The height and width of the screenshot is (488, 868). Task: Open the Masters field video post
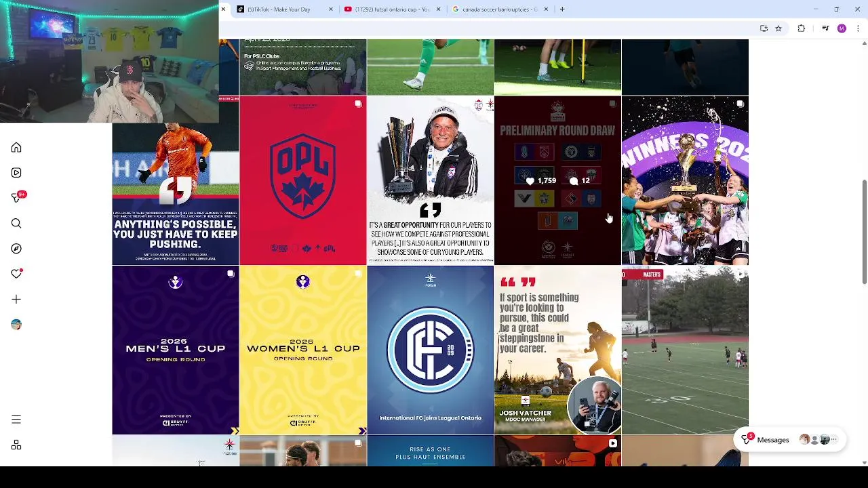click(685, 350)
